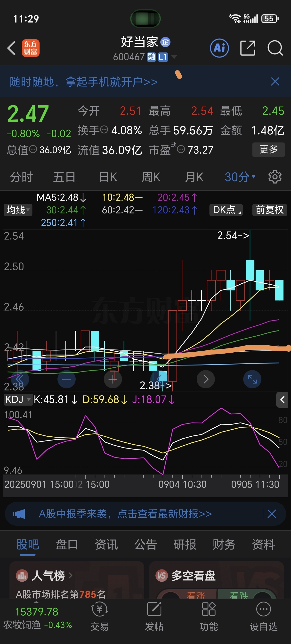Image resolution: width=291 pixels, height=644 pixels.
Task: Expand 人气榜 with chevron
Action: 70,576
